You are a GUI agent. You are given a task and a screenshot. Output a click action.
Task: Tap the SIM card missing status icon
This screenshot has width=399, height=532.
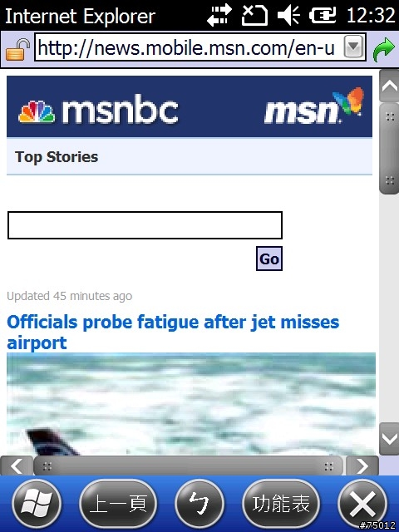point(254,15)
